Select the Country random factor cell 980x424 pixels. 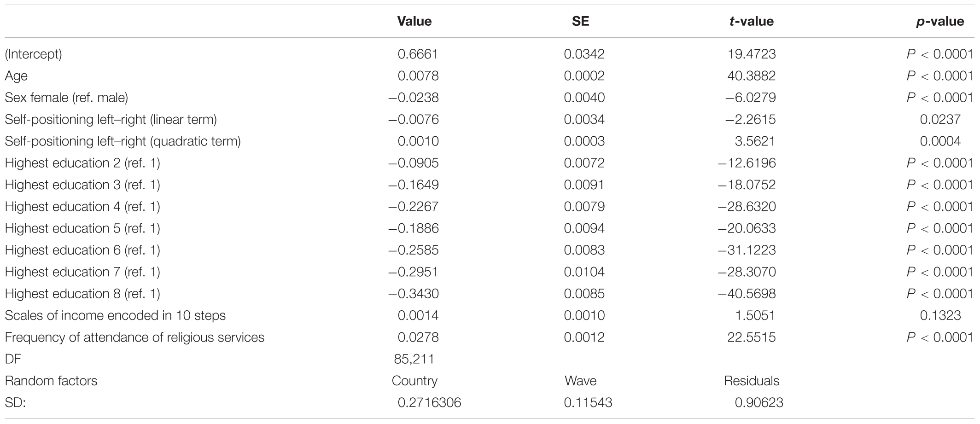414,381
